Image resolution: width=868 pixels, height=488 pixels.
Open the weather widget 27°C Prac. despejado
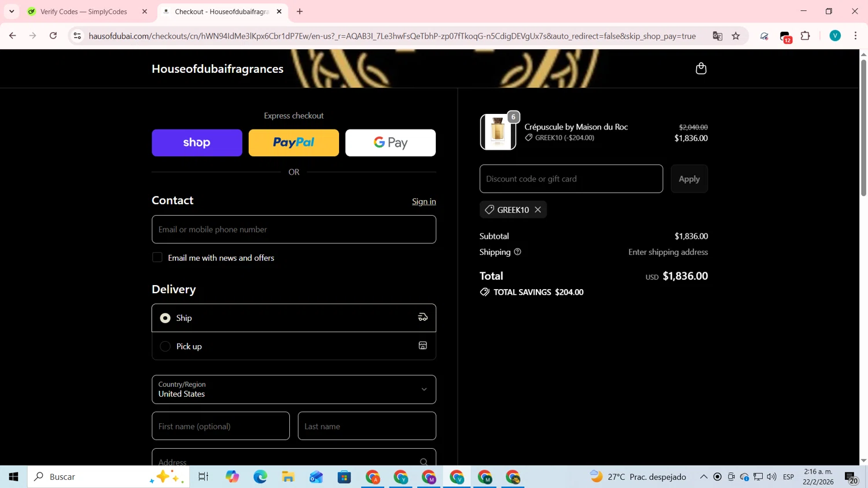638,477
